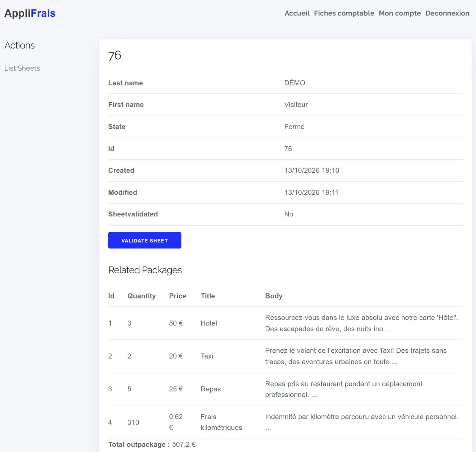The image size is (476, 452).
Task: Open the Accueil menu item
Action: tap(297, 13)
